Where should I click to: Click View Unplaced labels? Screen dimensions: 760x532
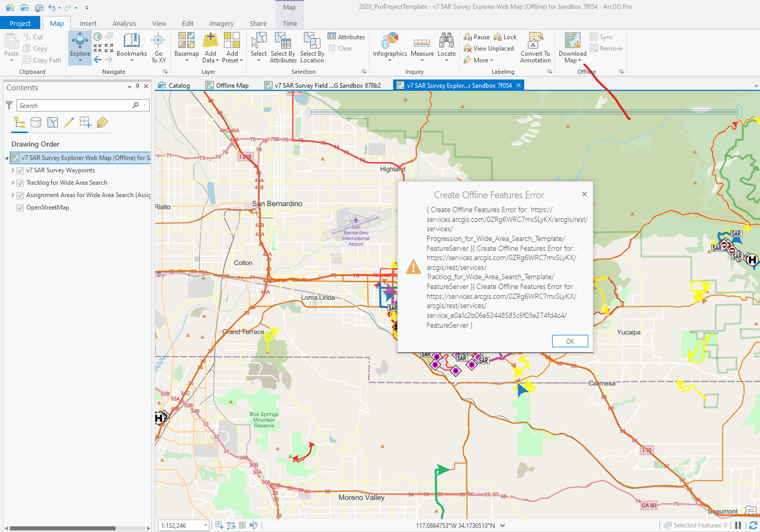point(489,49)
